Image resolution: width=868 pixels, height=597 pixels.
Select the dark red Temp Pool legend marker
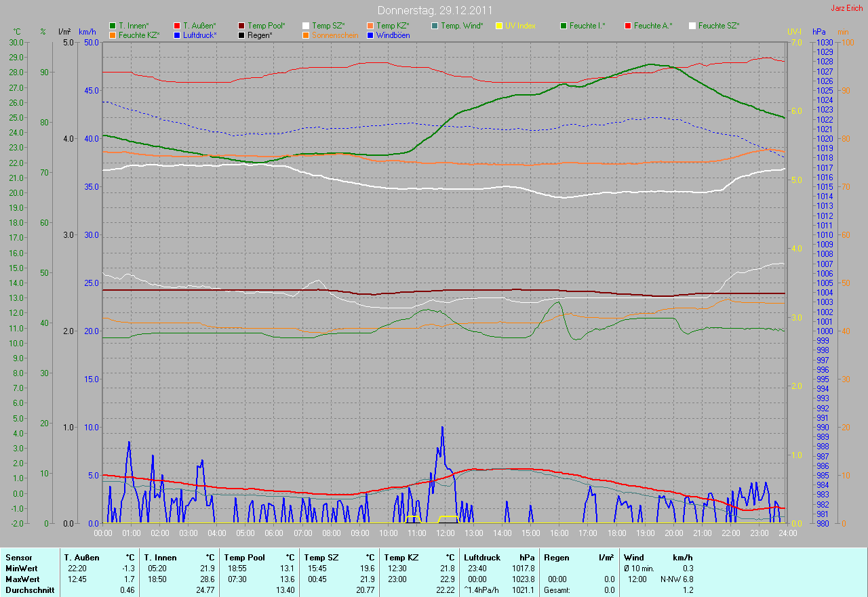tap(241, 26)
